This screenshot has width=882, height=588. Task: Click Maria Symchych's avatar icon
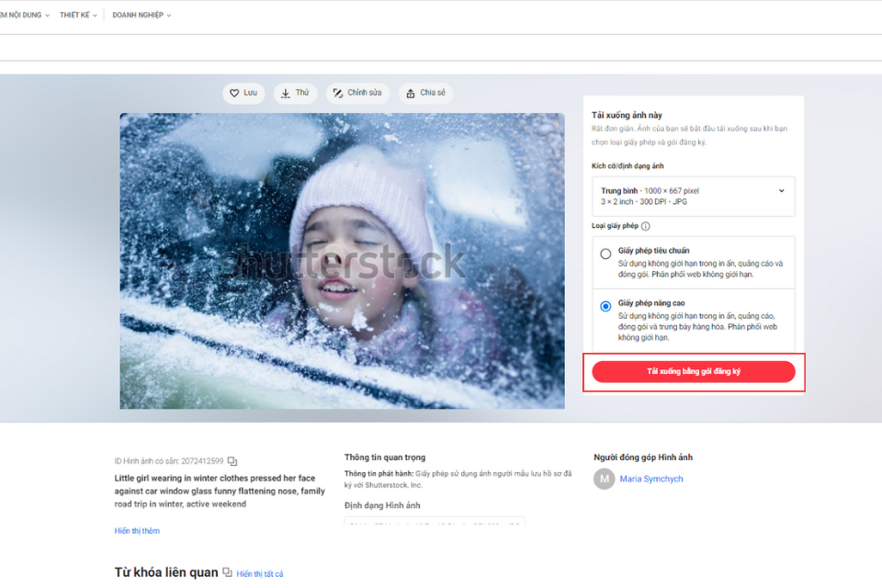[x=604, y=479]
